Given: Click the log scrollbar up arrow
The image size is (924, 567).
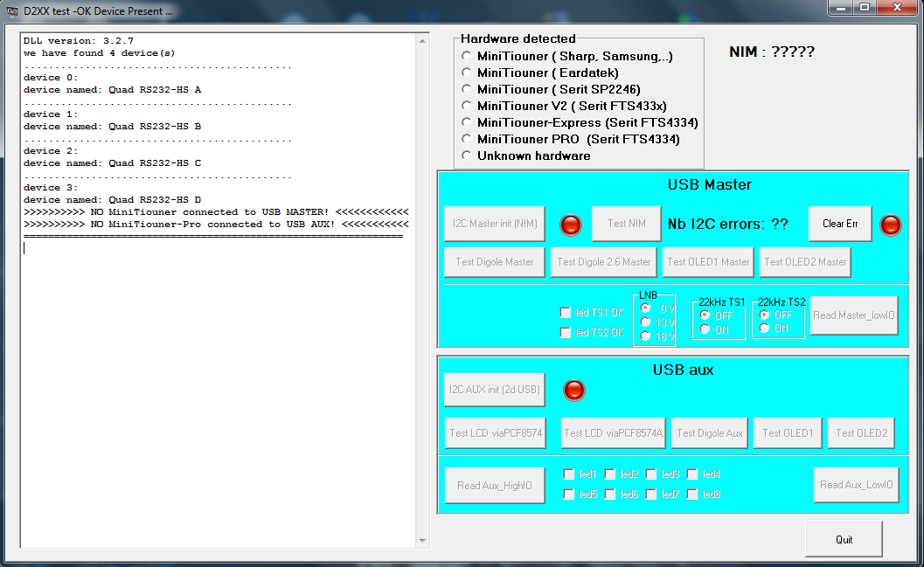Looking at the screenshot, I should (x=422, y=41).
